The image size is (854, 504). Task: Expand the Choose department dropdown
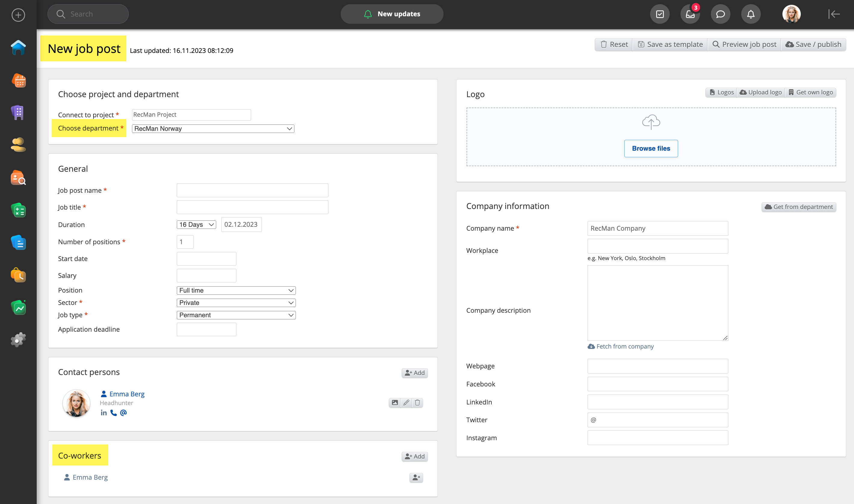click(213, 129)
